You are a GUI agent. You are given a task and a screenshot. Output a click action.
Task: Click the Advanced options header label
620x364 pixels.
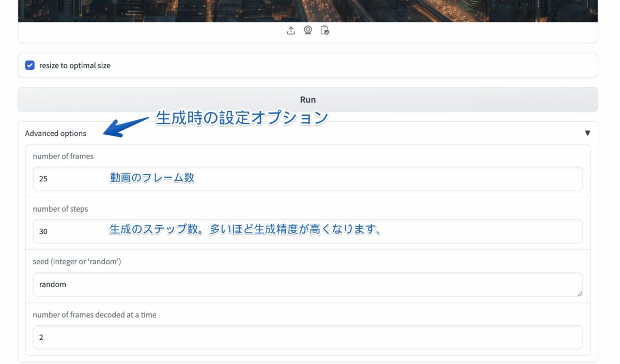pyautogui.click(x=56, y=133)
